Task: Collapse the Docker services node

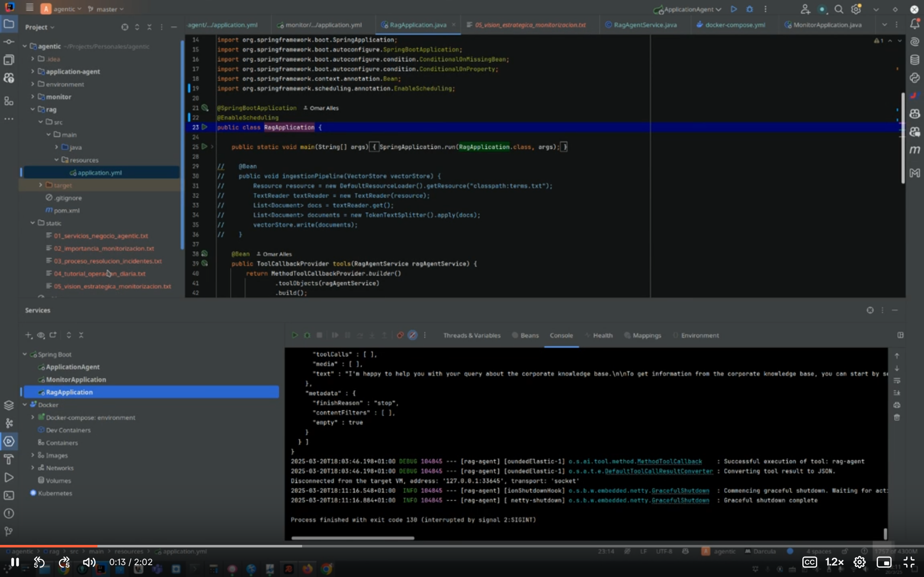Action: [x=25, y=405]
